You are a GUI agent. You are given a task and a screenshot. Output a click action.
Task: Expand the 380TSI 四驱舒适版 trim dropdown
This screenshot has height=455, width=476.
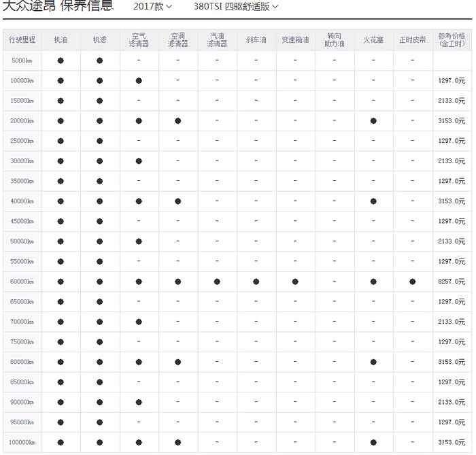tap(236, 6)
